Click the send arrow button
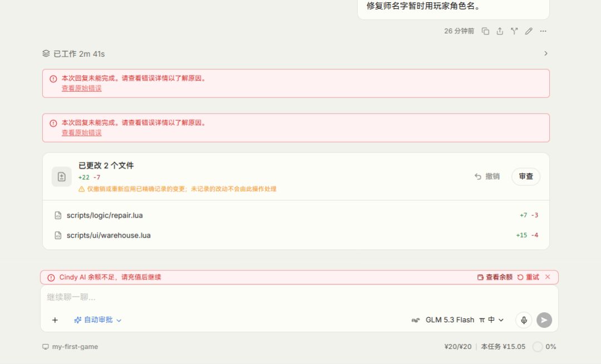 [544, 320]
